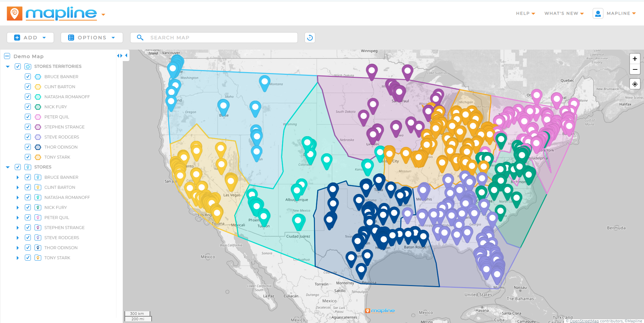Zoom out with the minus button
The width and height of the screenshot is (644, 323).
tap(635, 69)
